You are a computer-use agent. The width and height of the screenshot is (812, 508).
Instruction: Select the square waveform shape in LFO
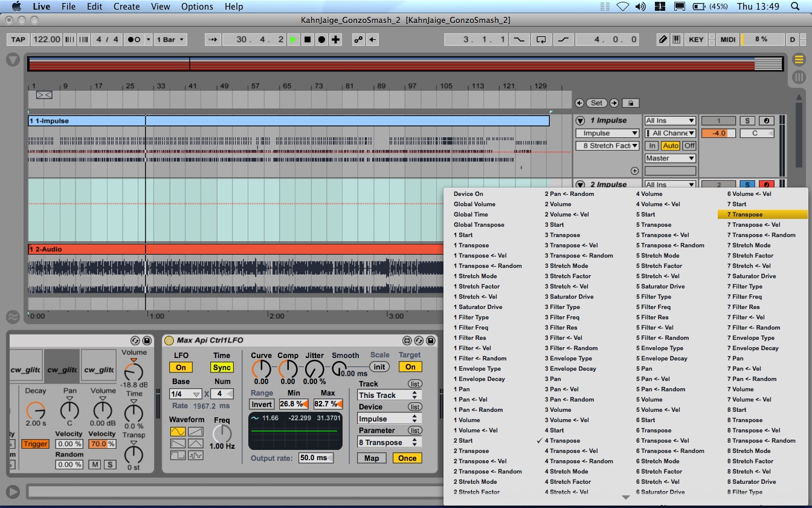[178, 455]
